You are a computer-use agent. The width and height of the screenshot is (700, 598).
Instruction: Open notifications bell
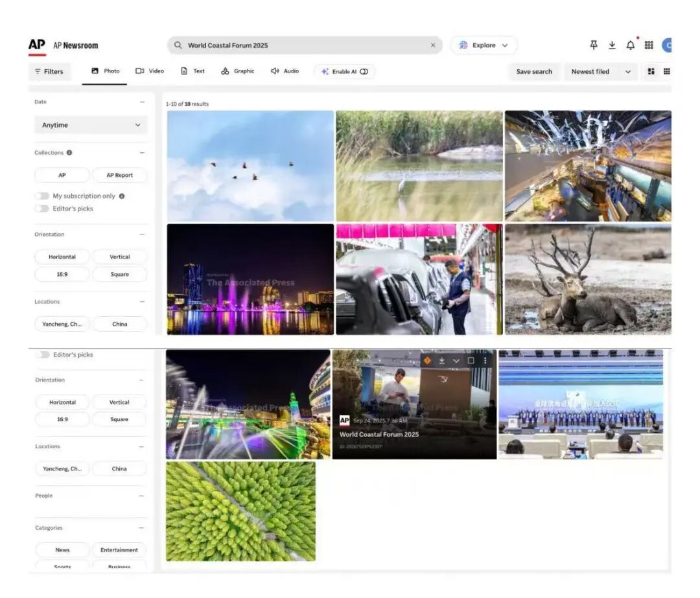click(x=630, y=45)
